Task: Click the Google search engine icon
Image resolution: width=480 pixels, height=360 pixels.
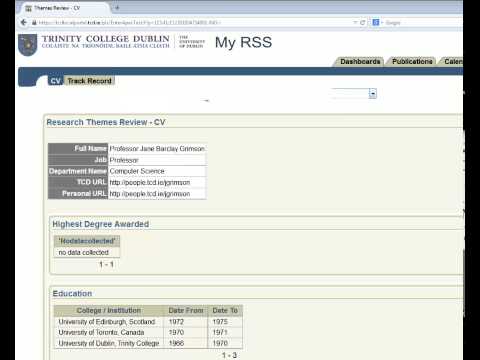Action: 376,22
